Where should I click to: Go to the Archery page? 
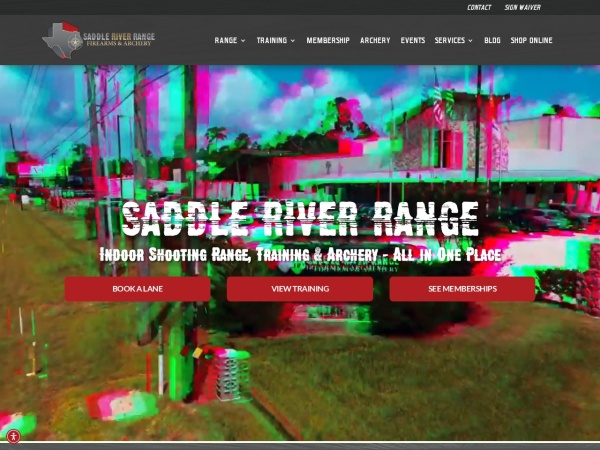(375, 40)
